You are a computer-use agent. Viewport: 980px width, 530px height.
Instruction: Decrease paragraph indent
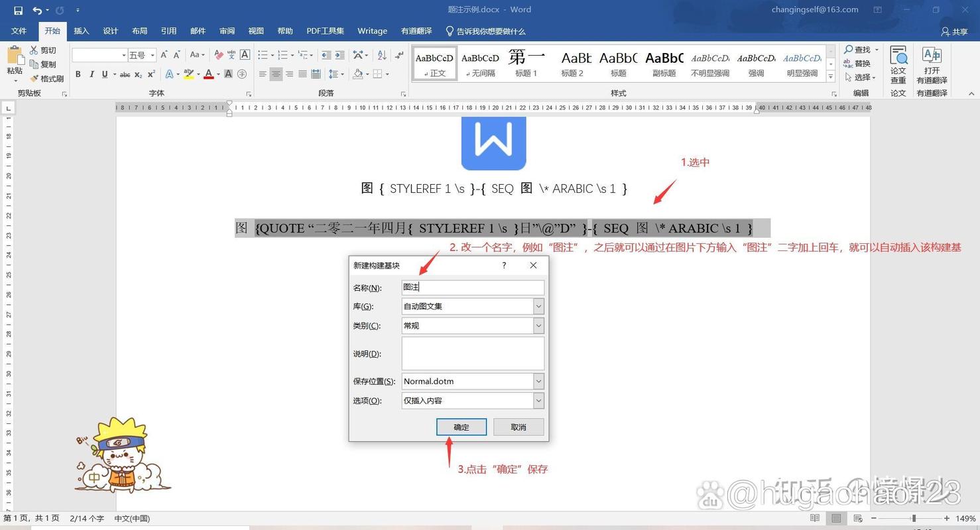click(326, 55)
